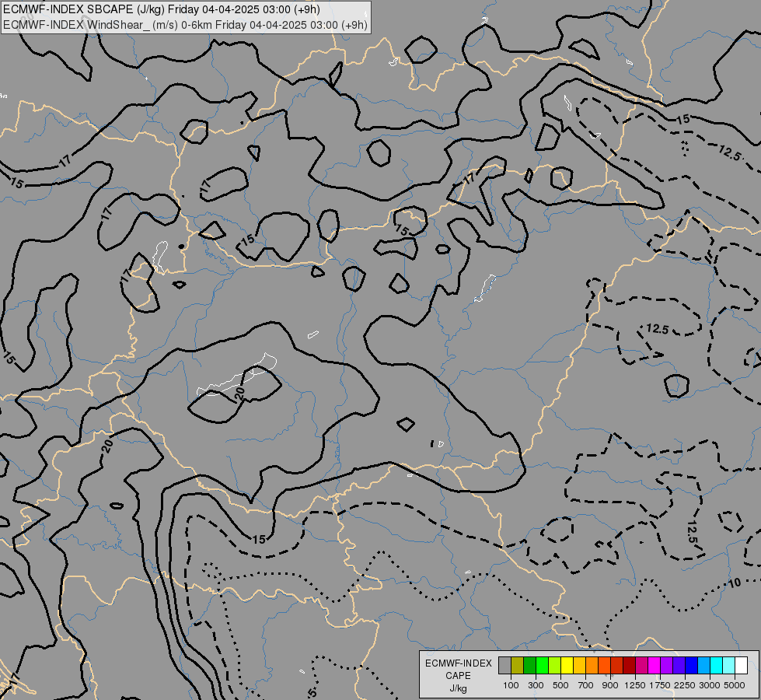
Task: Click the 2250 legend tick label
Action: tap(686, 685)
